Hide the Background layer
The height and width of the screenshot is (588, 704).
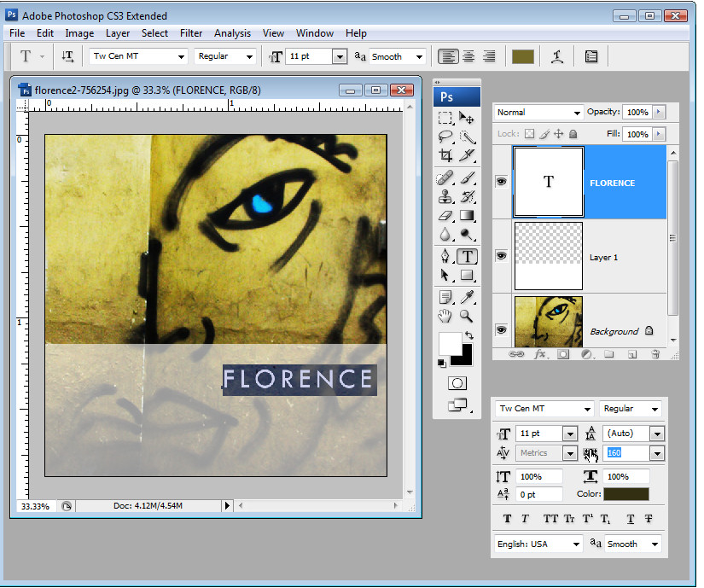[501, 330]
